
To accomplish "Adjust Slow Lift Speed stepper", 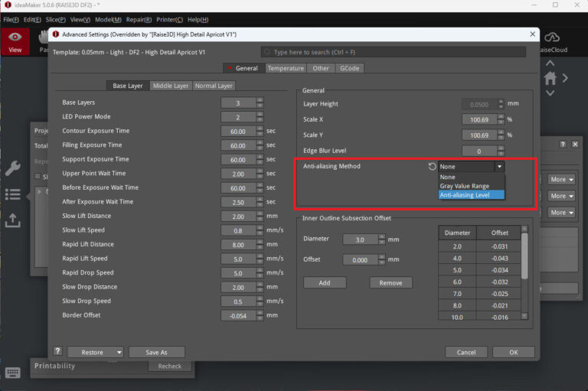I will (260, 230).
